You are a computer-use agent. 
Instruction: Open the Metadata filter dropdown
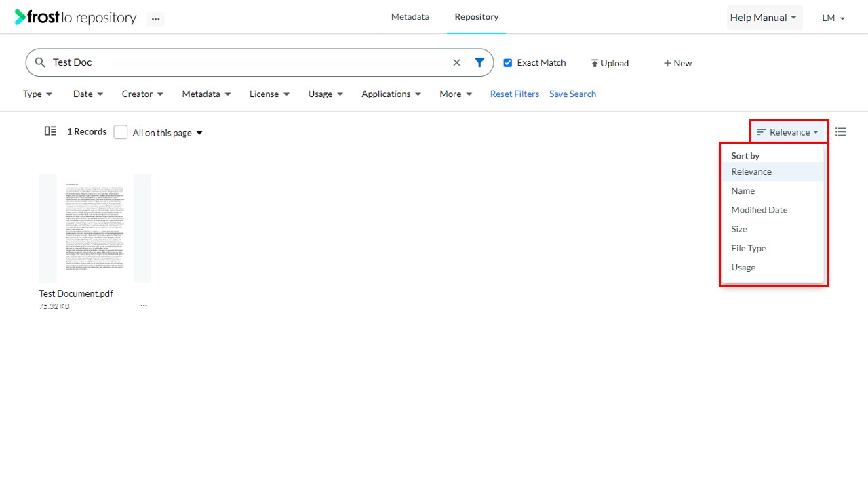coord(206,94)
